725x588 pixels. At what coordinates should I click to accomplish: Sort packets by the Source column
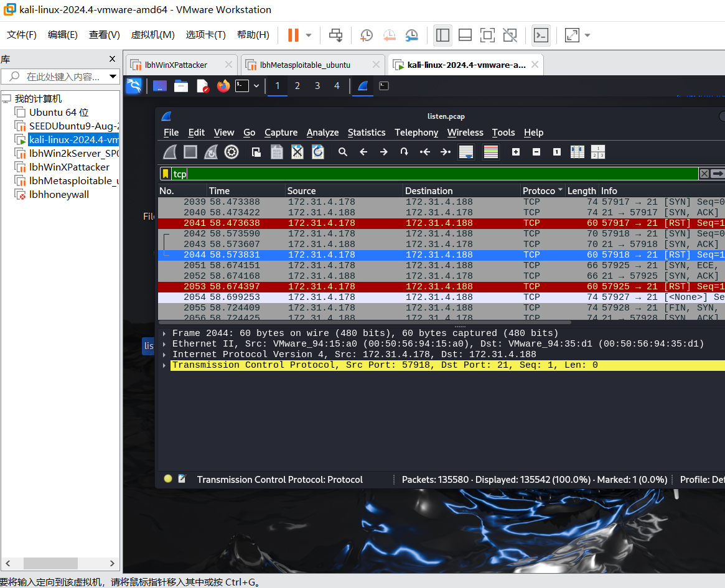click(344, 191)
